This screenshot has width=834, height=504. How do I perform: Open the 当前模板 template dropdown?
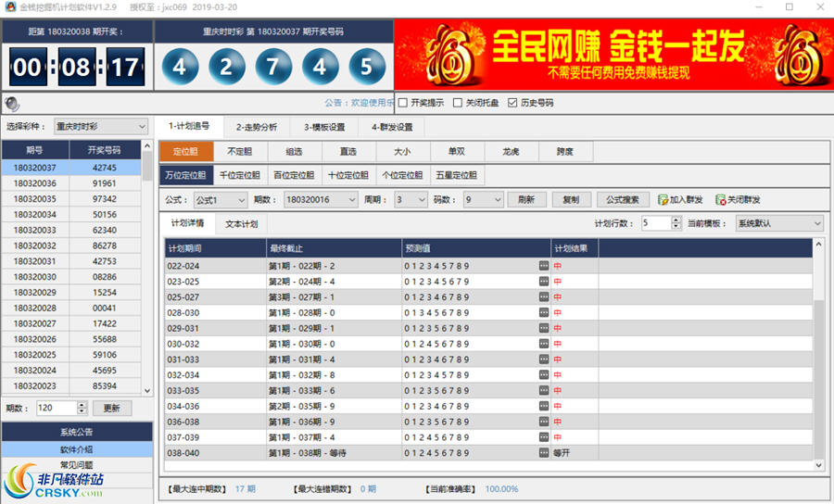click(778, 223)
